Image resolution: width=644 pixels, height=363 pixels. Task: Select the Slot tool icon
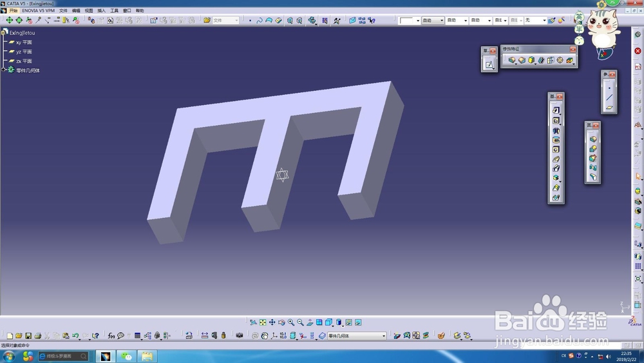coord(556,168)
